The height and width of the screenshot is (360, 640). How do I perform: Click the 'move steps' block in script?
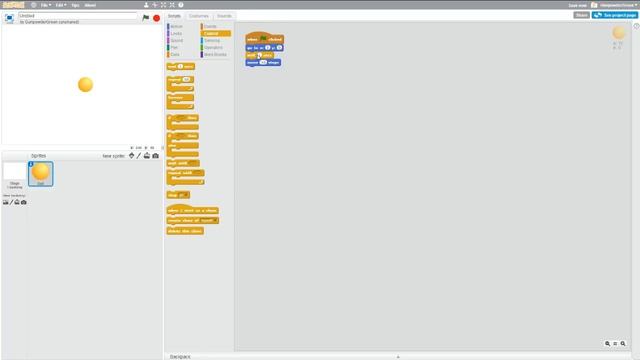(x=263, y=62)
